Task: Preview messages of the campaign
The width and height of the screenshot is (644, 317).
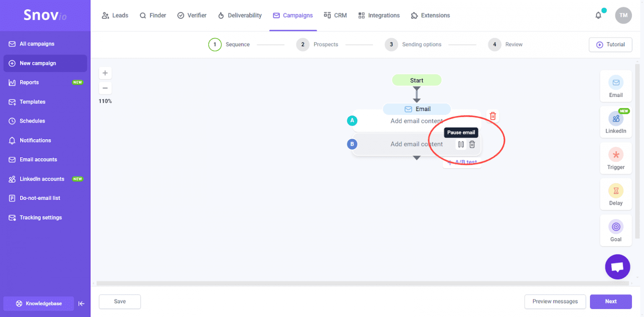Action: [555, 301]
